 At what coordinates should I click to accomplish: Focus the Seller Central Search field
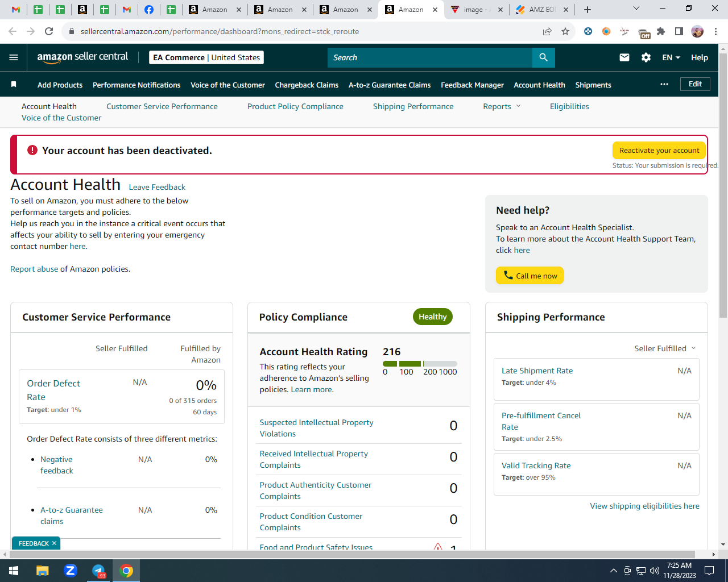pos(430,57)
